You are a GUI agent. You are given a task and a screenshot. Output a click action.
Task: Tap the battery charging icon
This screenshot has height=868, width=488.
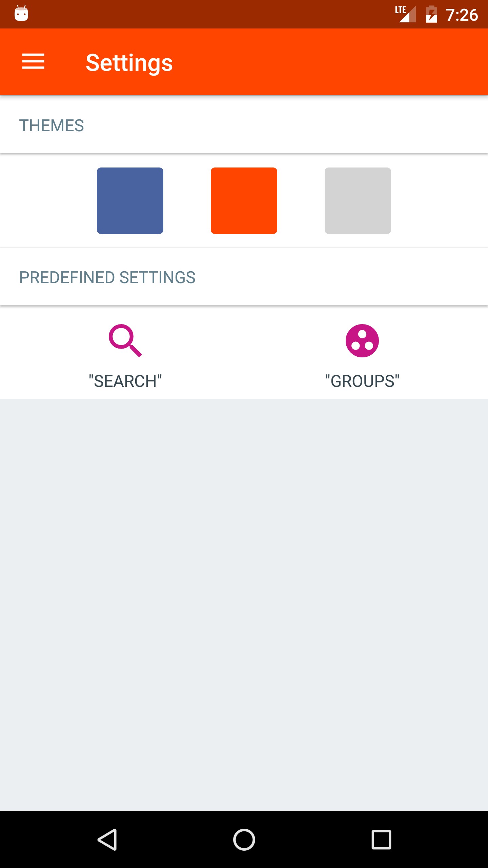point(431,14)
